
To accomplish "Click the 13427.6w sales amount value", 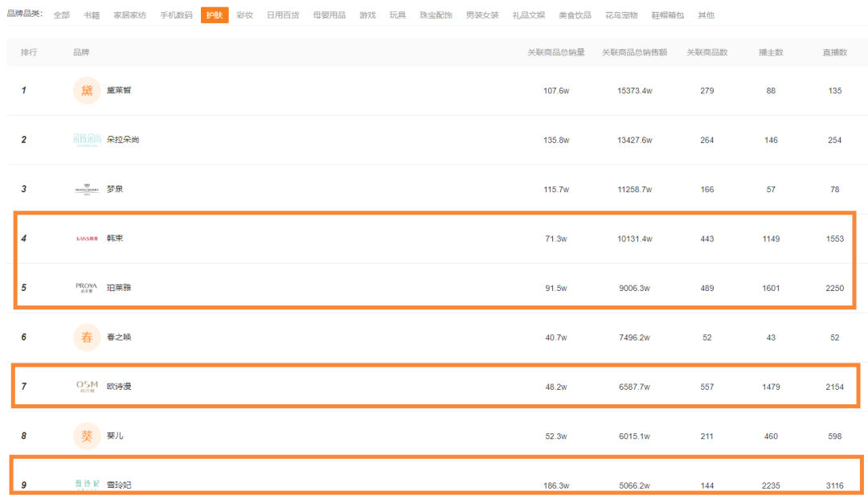I will pyautogui.click(x=634, y=140).
